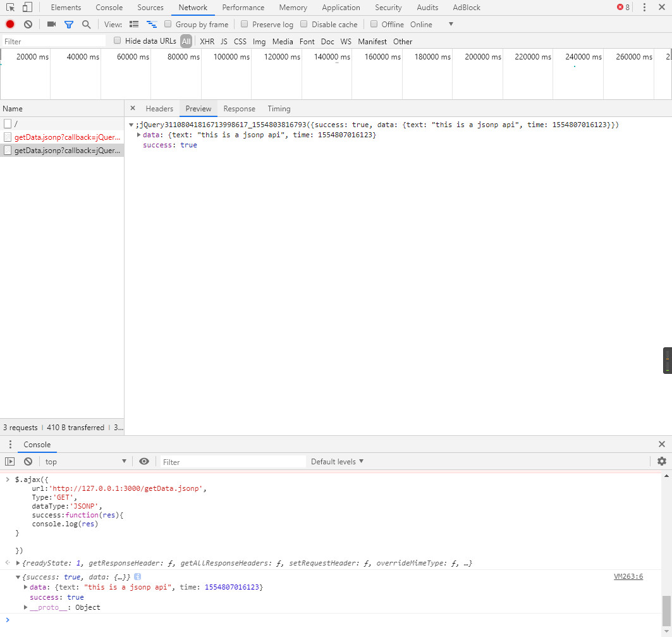Tick the Hide data URLs checkbox
The image size is (672, 637).
tap(117, 40)
